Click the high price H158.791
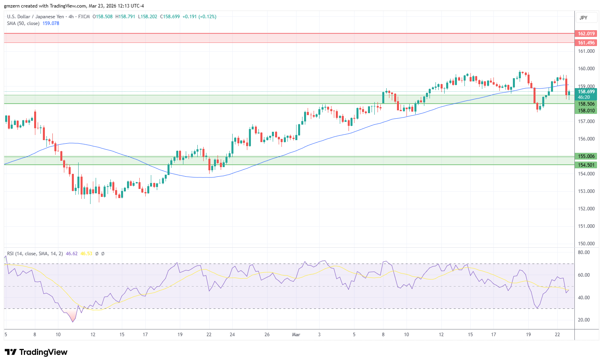Screen dimensions: 603x364 125,17
